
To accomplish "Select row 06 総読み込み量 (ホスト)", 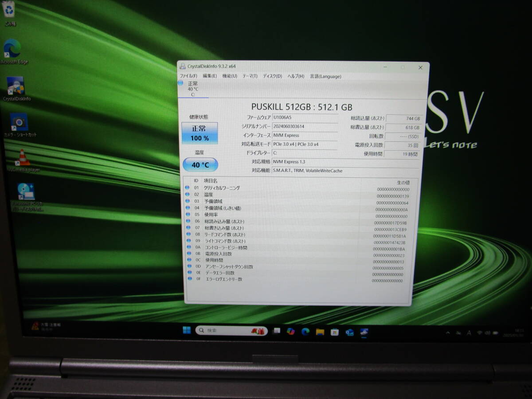I will 300,221.
